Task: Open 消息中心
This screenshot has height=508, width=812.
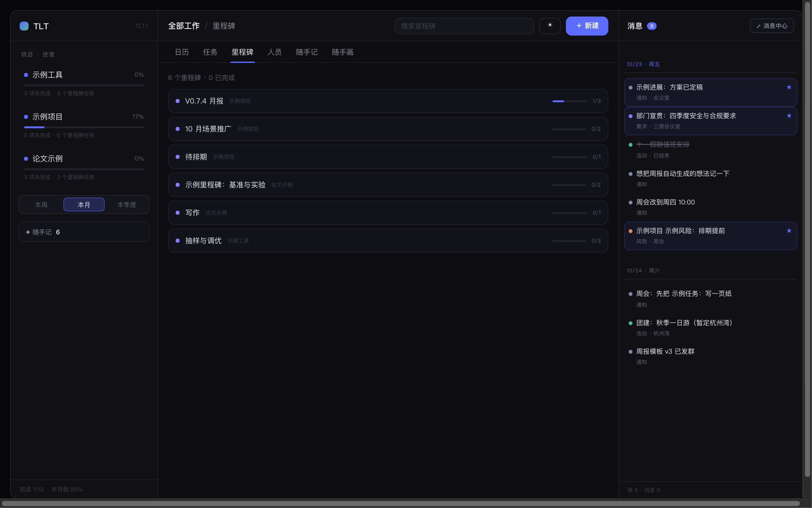Action: (x=772, y=26)
